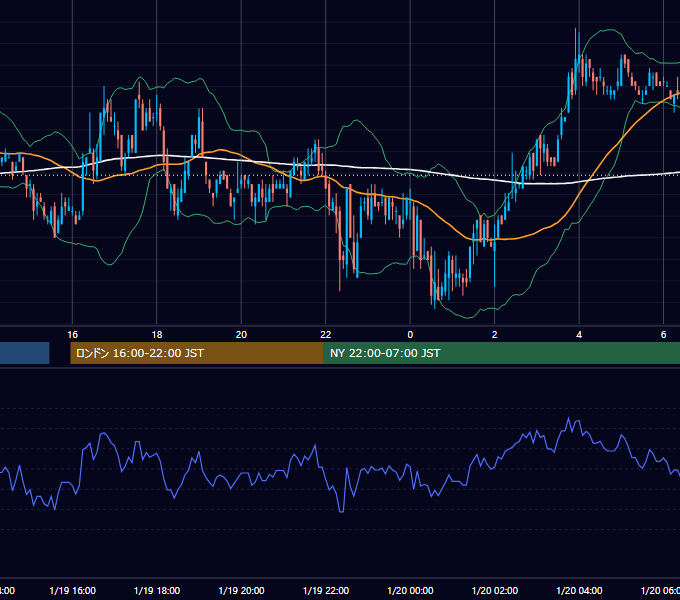Click the 1/20 00:00 label on the lower axis

pos(410,591)
